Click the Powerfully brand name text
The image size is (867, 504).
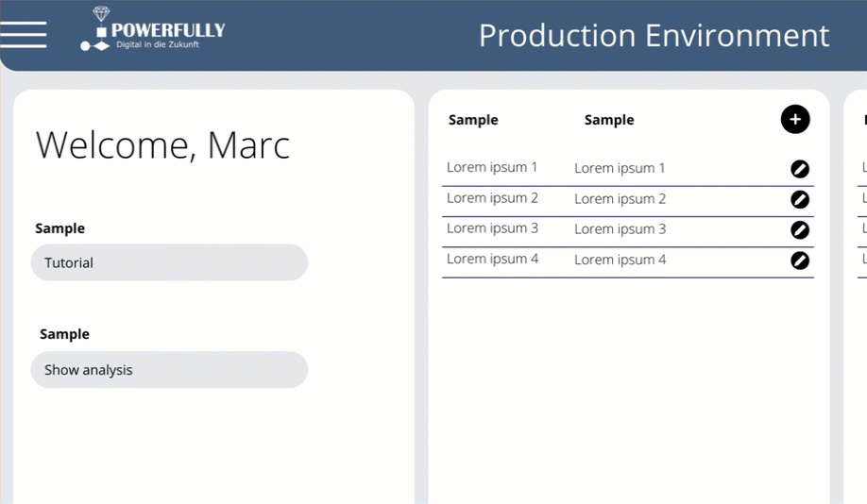(168, 30)
